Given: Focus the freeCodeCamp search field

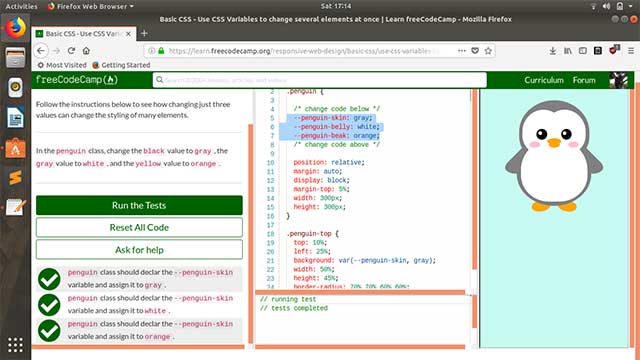Looking at the screenshot, I should [320, 80].
